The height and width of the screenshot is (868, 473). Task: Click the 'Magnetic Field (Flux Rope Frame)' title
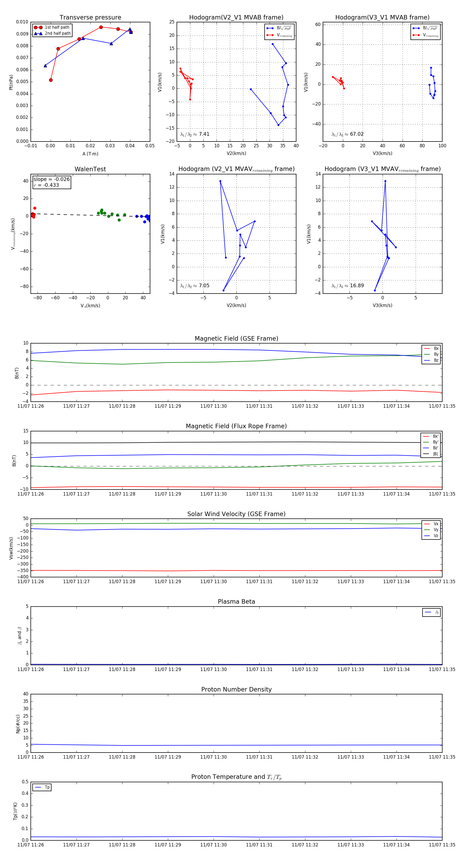[x=236, y=426]
